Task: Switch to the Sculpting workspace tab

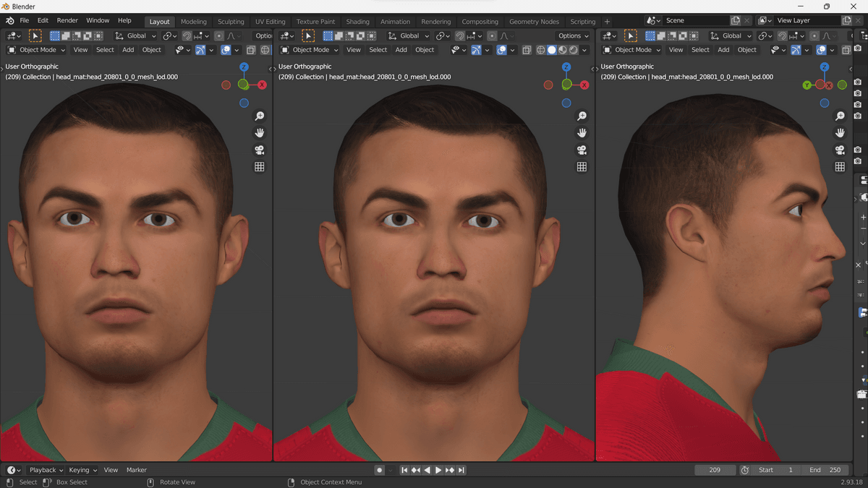Action: [231, 22]
